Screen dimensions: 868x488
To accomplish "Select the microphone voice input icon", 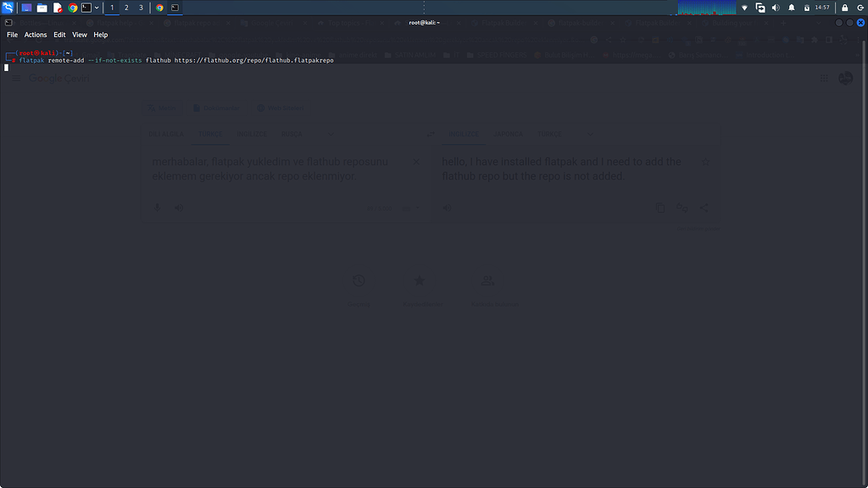I will tap(157, 208).
